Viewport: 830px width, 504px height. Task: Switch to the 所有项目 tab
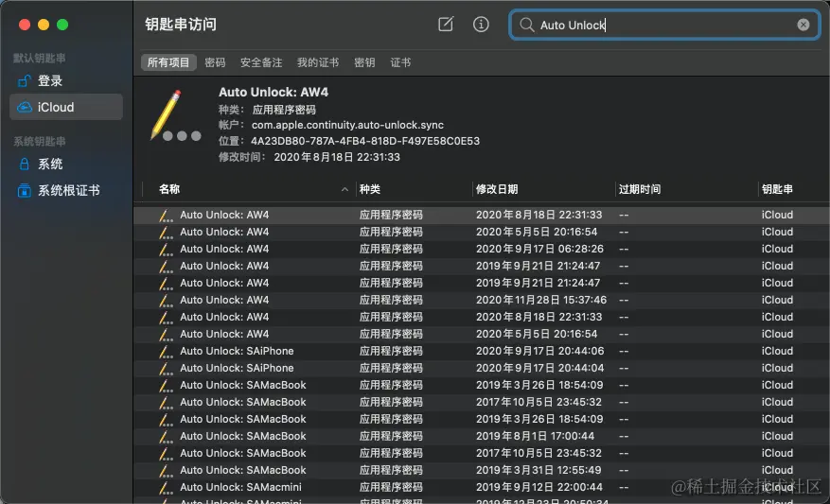(x=168, y=62)
